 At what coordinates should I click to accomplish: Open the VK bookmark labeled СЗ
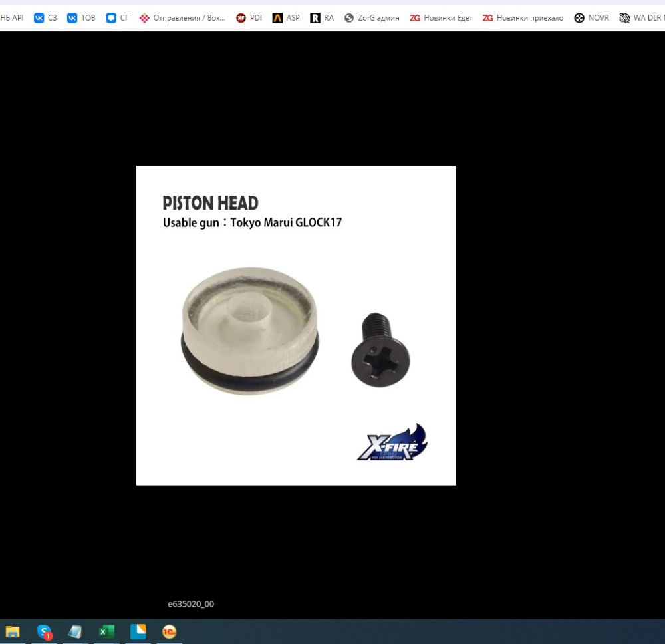tap(45, 18)
